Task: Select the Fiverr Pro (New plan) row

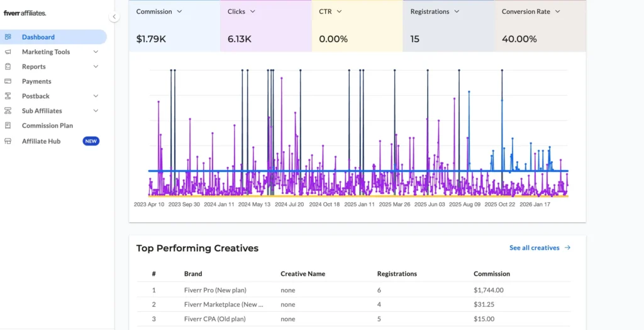Action: pos(353,290)
